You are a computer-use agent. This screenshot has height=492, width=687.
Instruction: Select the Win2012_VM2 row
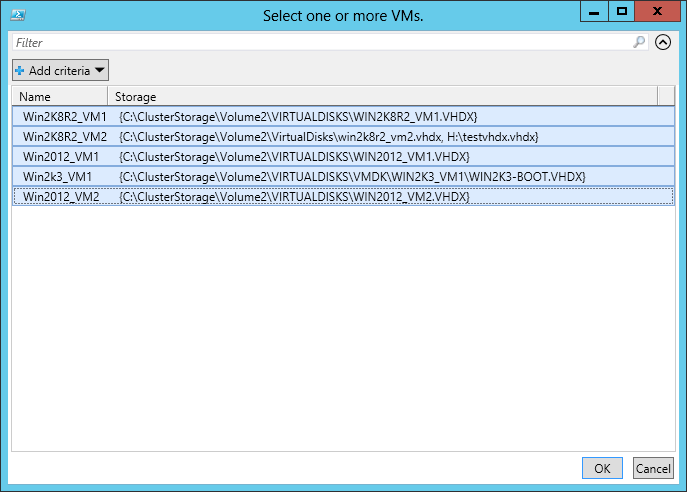[x=60, y=197]
